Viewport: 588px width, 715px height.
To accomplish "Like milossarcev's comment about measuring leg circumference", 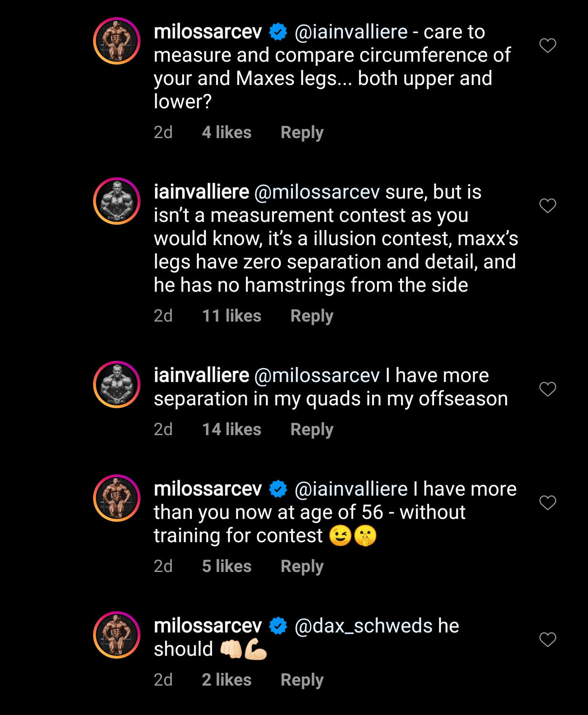I will [548, 45].
